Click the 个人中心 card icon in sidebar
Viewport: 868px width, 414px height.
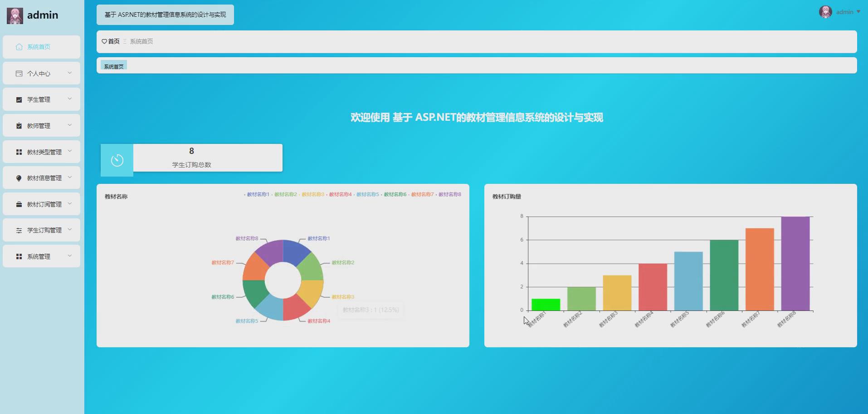(x=19, y=74)
